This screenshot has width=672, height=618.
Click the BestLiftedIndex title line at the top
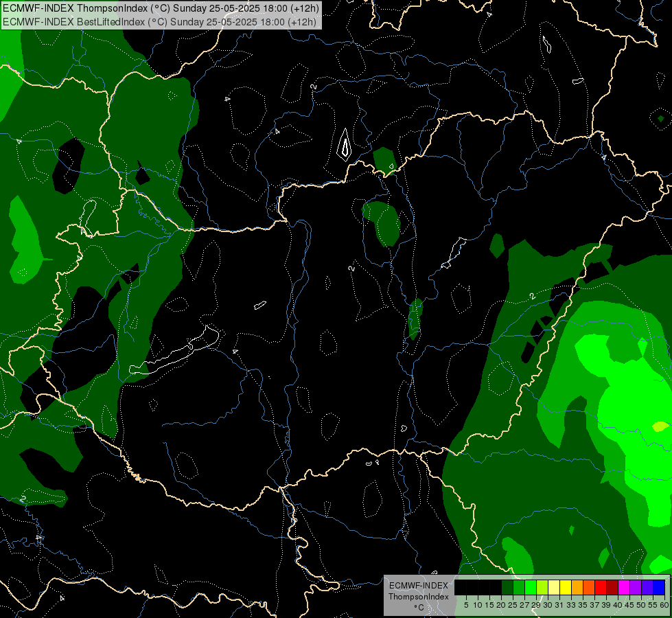pyautogui.click(x=159, y=22)
